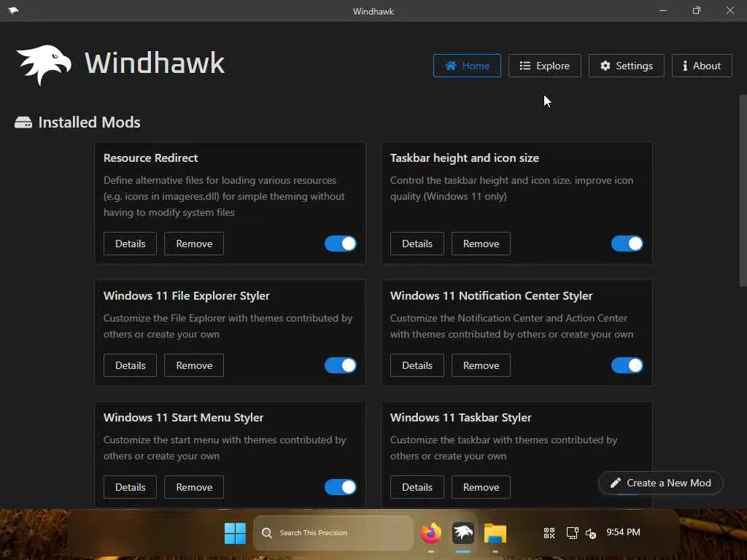Click the Installed Mods heading
This screenshot has width=747, height=560.
89,122
